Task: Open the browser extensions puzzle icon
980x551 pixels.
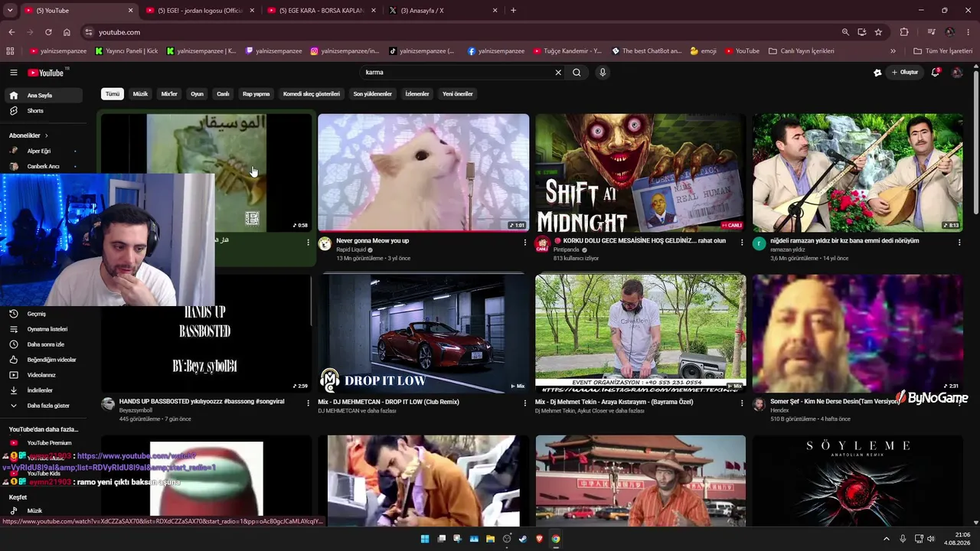Action: (x=904, y=32)
